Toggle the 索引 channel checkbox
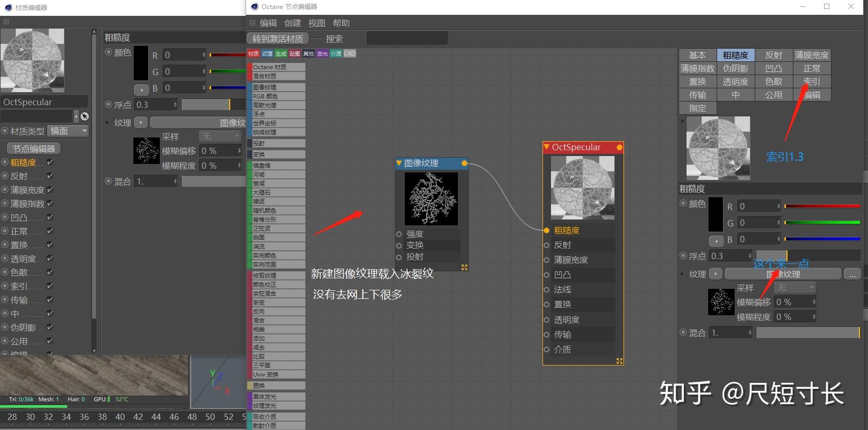The image size is (868, 430). point(50,286)
